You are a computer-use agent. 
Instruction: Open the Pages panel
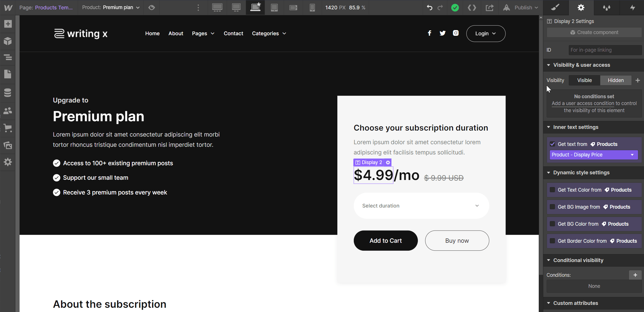click(7, 74)
